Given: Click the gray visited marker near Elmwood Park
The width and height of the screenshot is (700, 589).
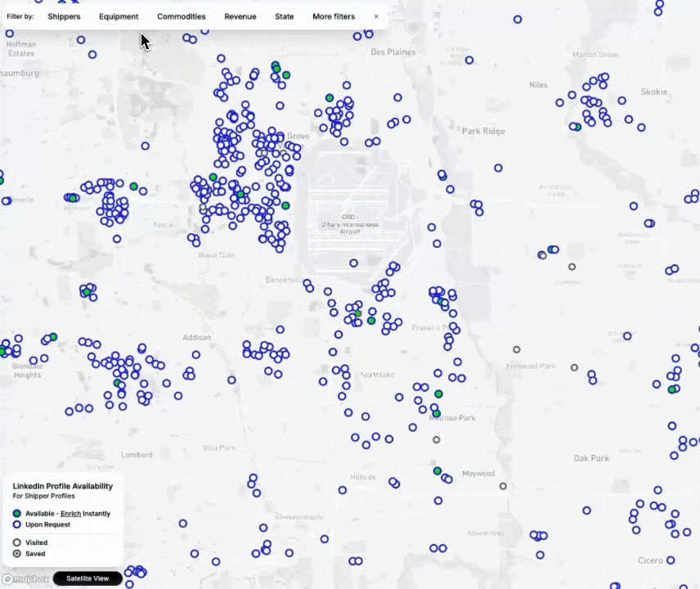Looking at the screenshot, I should (x=516, y=349).
